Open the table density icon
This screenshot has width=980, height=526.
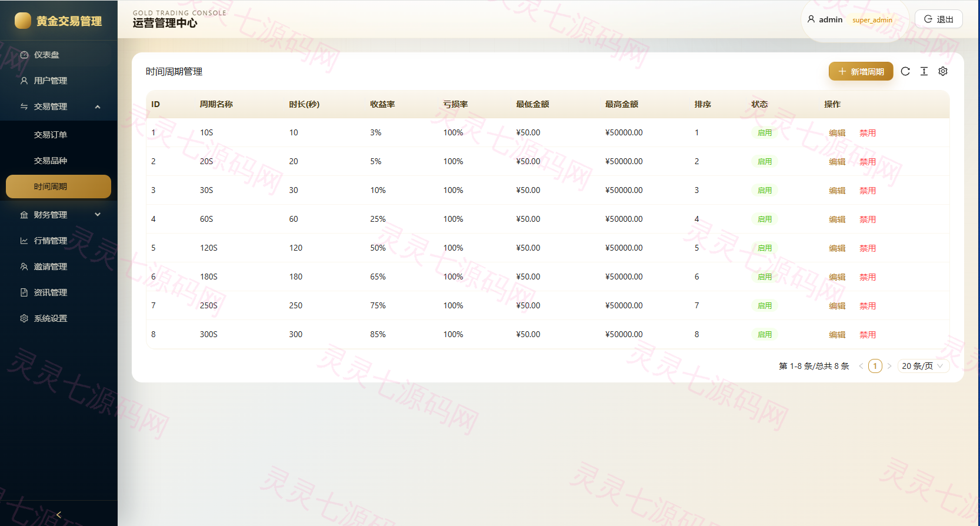[x=924, y=71]
